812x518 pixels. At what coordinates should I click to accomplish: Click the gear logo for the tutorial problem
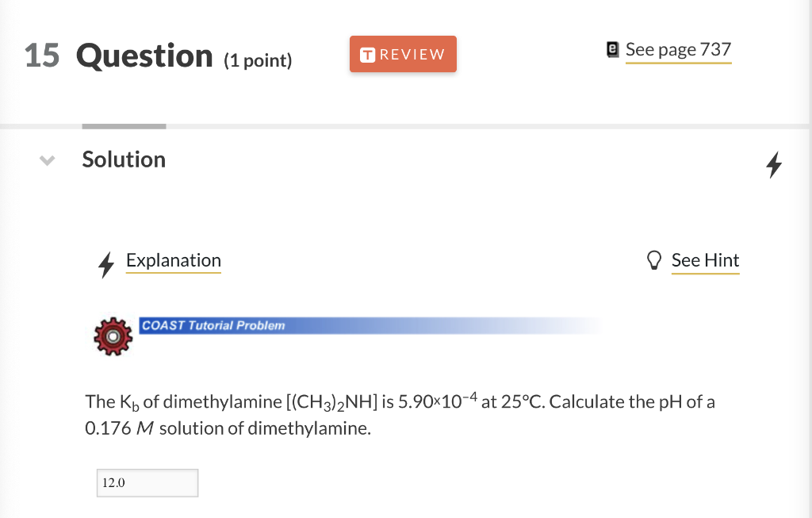113,335
